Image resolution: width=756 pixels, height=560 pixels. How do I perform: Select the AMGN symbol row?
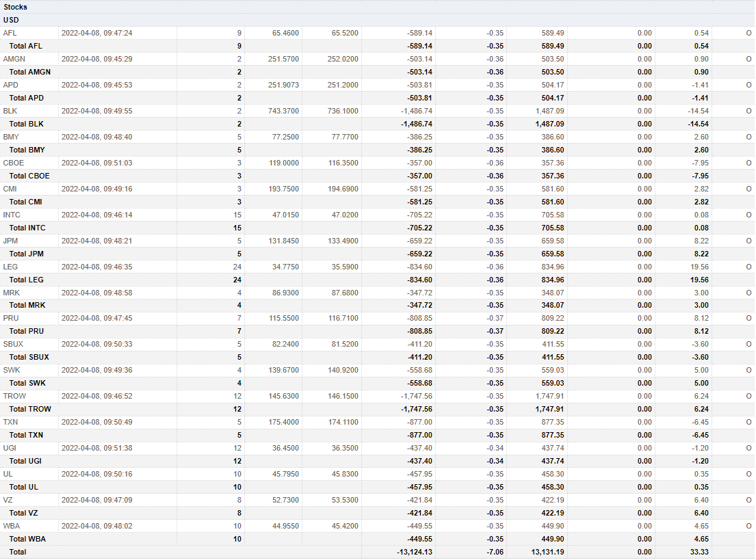tap(14, 59)
